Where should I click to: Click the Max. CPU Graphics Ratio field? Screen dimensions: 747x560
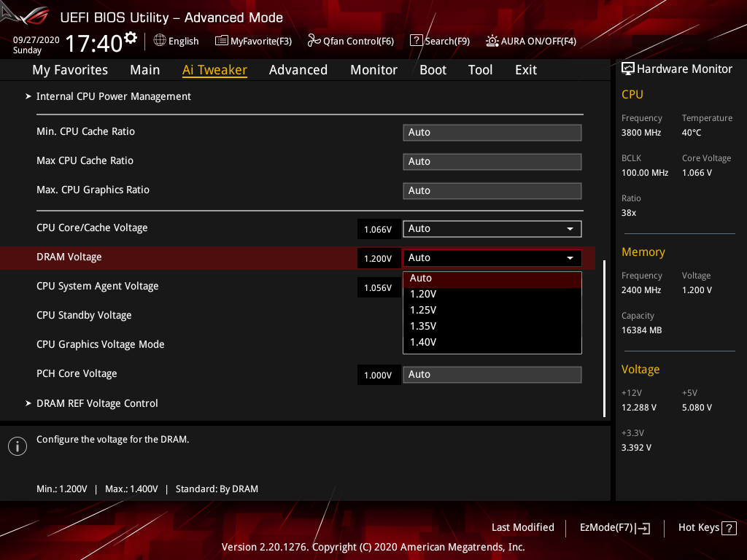coord(492,191)
